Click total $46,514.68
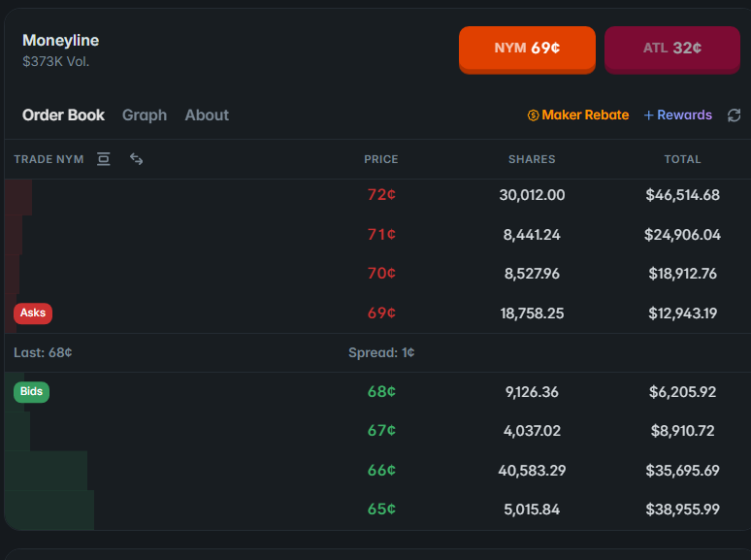The height and width of the screenshot is (560, 751). [x=682, y=195]
